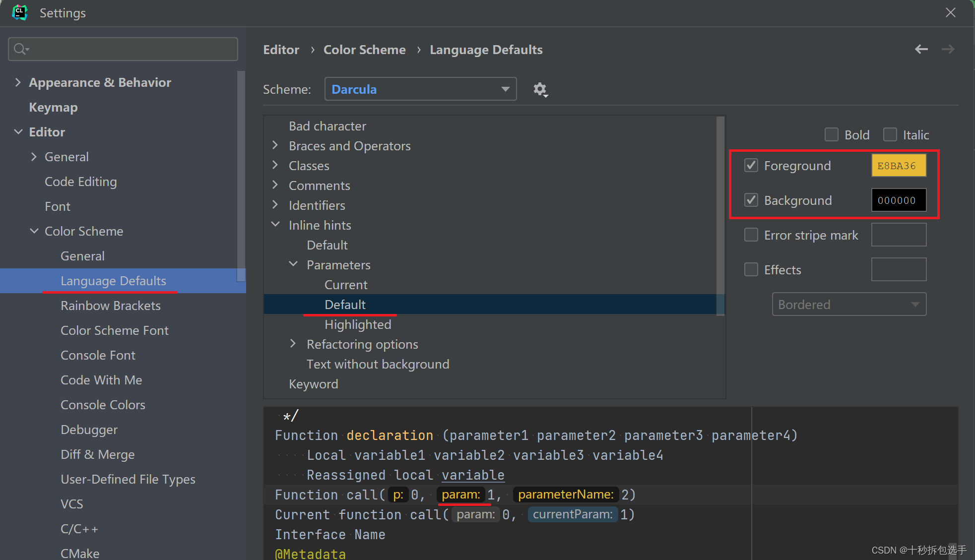Open the Rainbow Brackets settings page

111,306
